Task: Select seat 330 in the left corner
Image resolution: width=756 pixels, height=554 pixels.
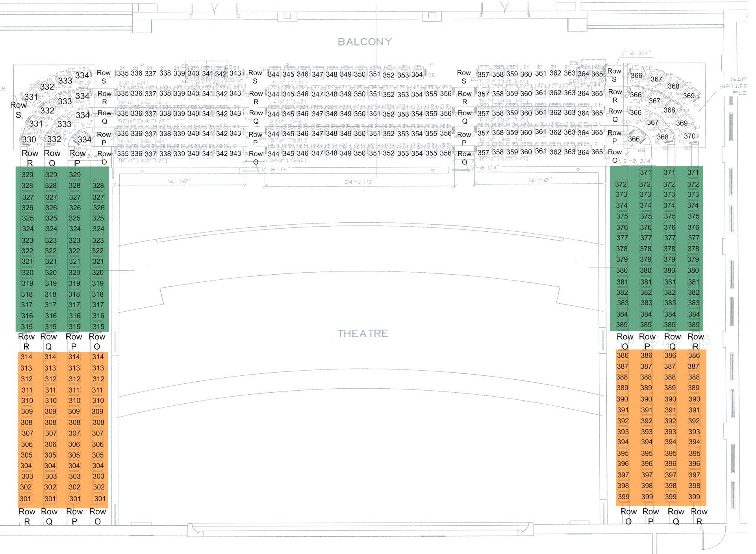Action: coord(29,140)
